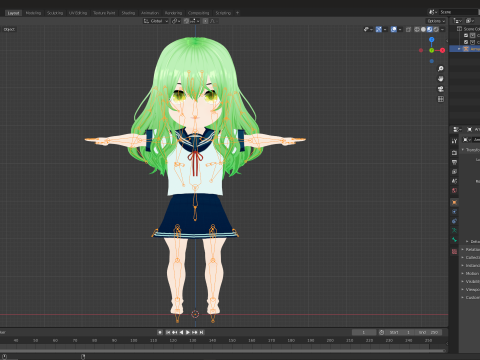Click the End frame field
Viewport: 480px width, 360px height.
tap(428, 332)
